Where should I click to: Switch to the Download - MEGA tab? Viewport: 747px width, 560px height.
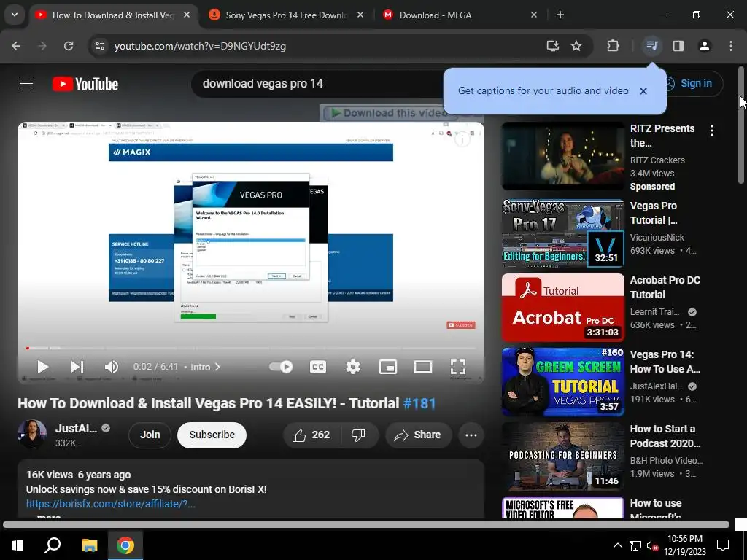pyautogui.click(x=435, y=15)
